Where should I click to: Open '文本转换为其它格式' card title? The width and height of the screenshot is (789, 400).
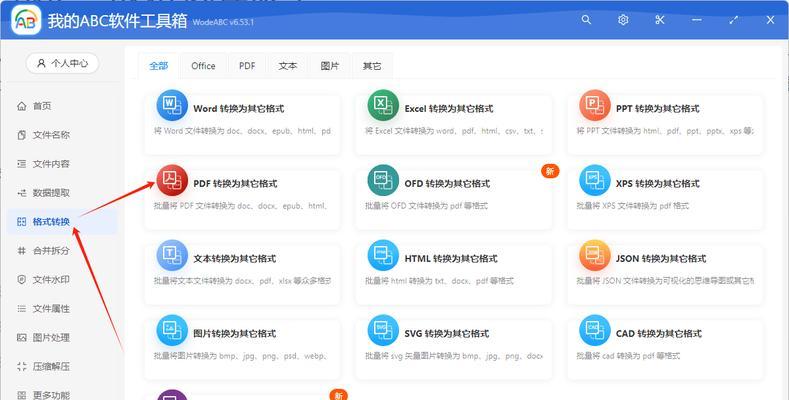(x=235, y=259)
